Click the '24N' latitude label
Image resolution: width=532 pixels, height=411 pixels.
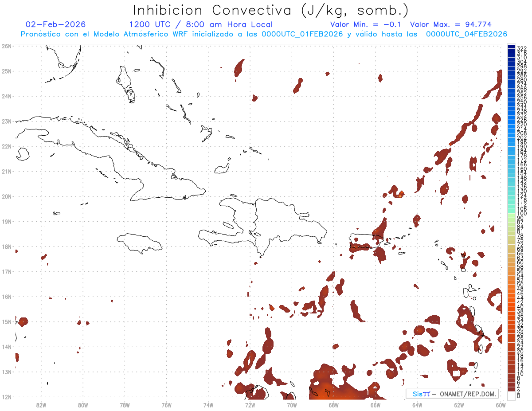[x=6, y=96]
